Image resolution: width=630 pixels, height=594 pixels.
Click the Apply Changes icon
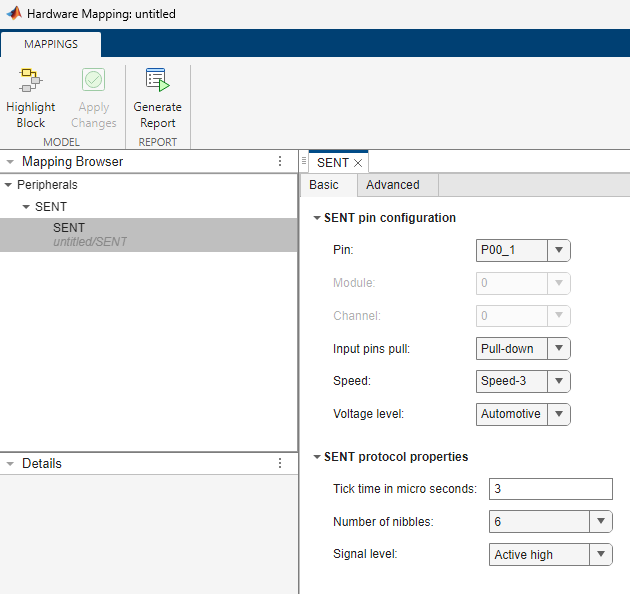(93, 81)
